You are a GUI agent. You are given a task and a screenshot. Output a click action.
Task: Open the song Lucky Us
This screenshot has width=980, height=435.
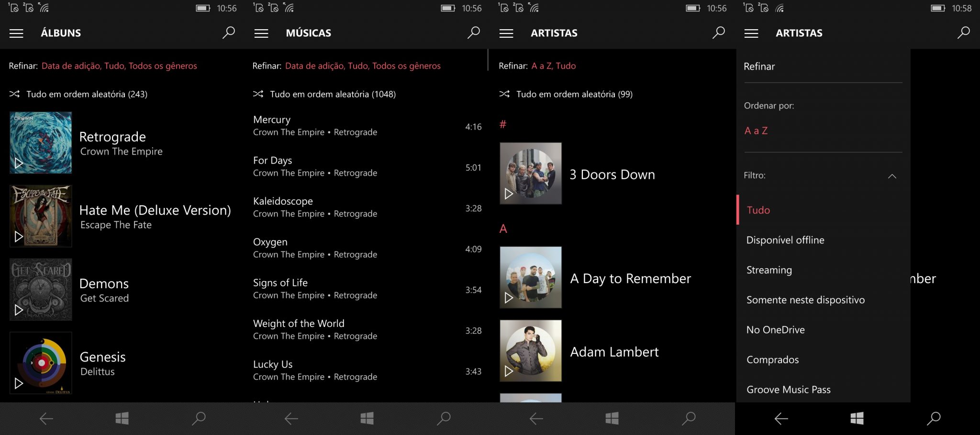[273, 364]
